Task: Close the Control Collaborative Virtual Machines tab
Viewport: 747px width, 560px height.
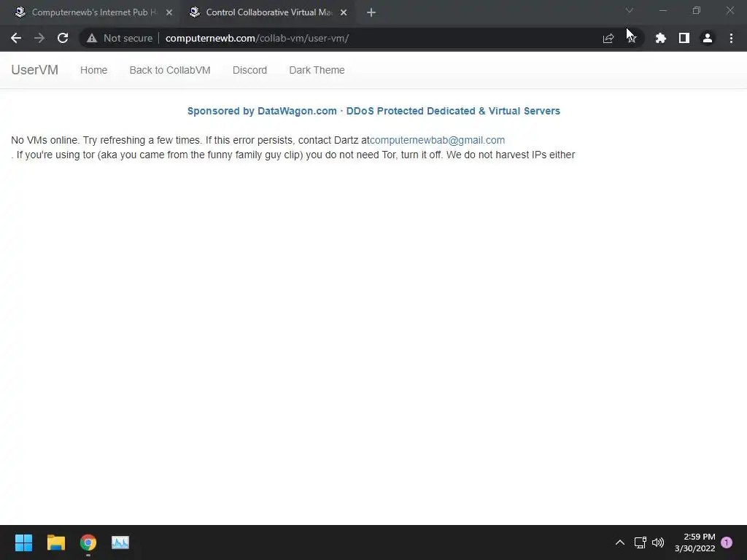Action: (x=344, y=12)
